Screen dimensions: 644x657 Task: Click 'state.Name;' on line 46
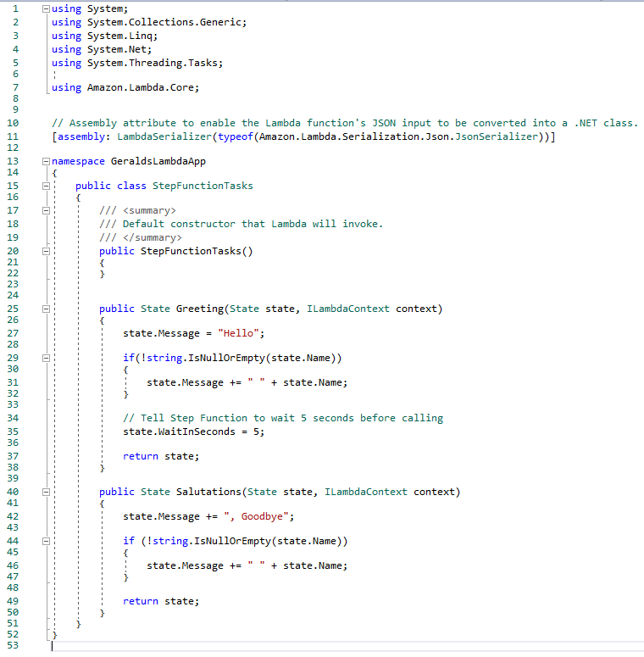[x=315, y=565]
